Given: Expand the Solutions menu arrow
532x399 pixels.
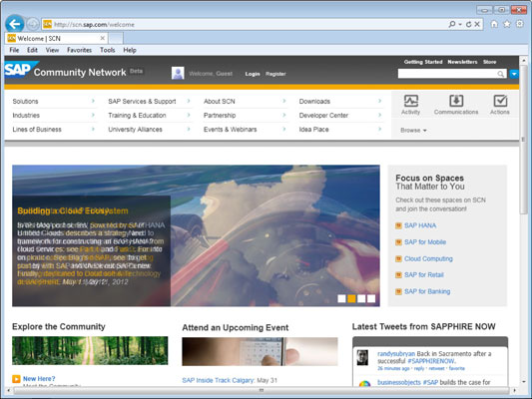Looking at the screenshot, I should [x=93, y=101].
